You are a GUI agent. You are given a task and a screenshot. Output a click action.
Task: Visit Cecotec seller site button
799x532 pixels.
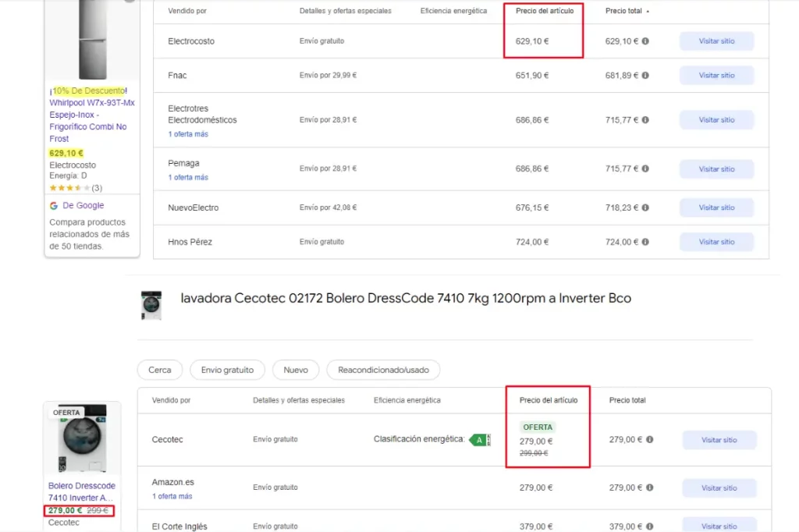719,440
